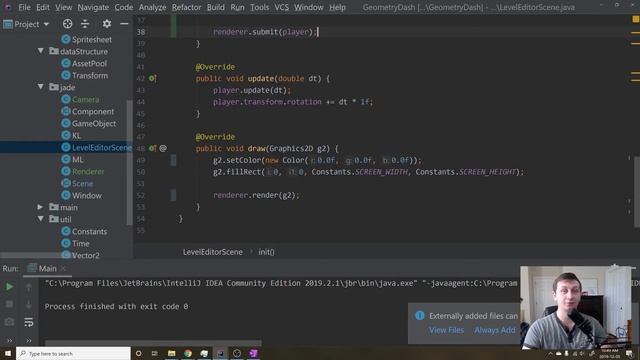Open the Edit menu
The image size is (640, 360).
[43, 7]
